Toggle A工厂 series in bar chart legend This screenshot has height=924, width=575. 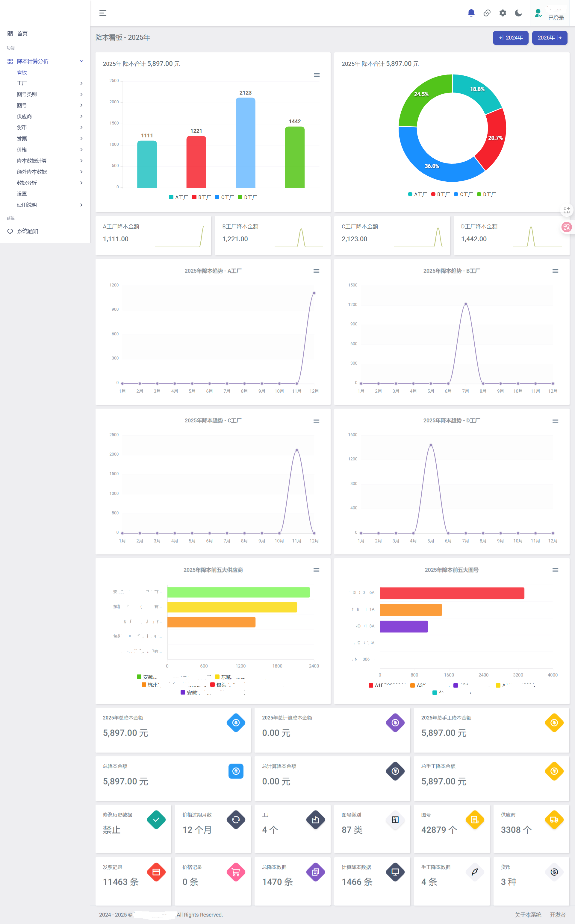[178, 197]
